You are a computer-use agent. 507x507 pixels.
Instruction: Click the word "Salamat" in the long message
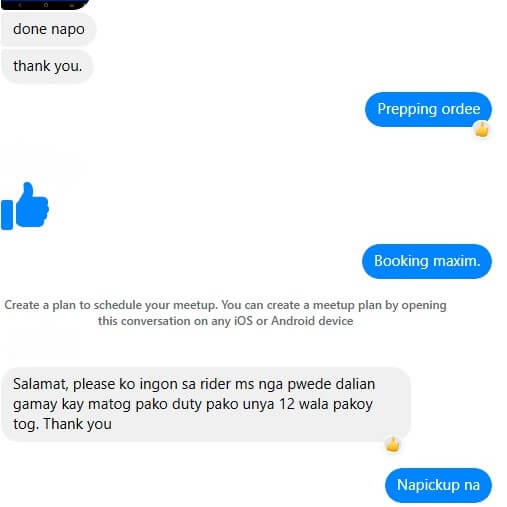click(39, 384)
